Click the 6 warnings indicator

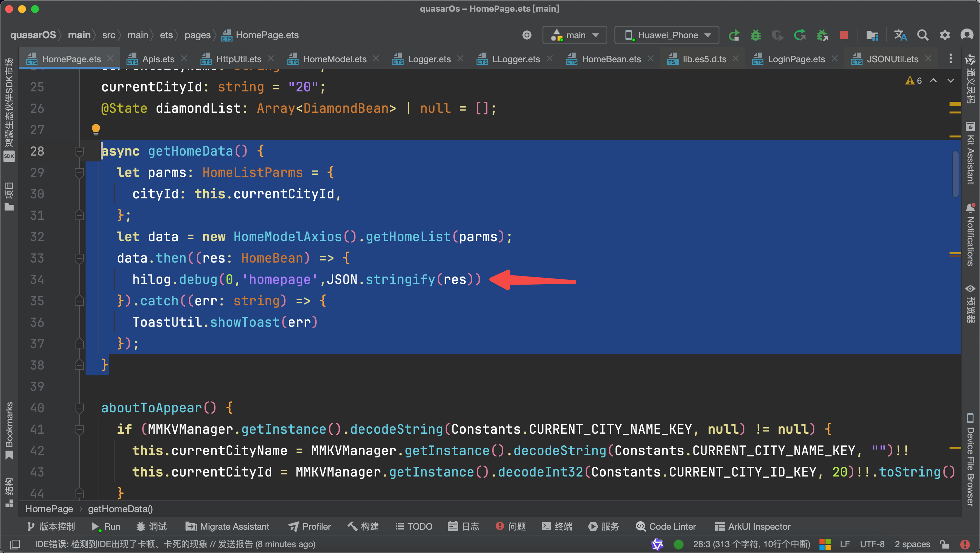pyautogui.click(x=914, y=80)
